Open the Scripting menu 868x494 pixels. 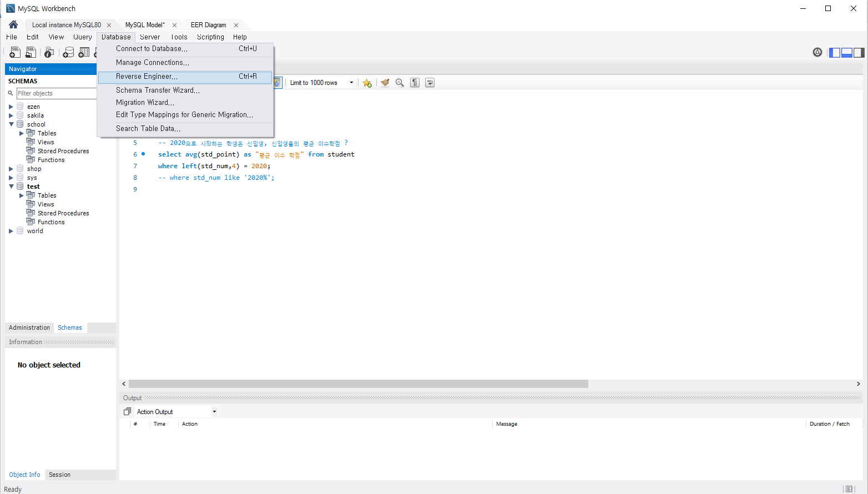tap(210, 37)
